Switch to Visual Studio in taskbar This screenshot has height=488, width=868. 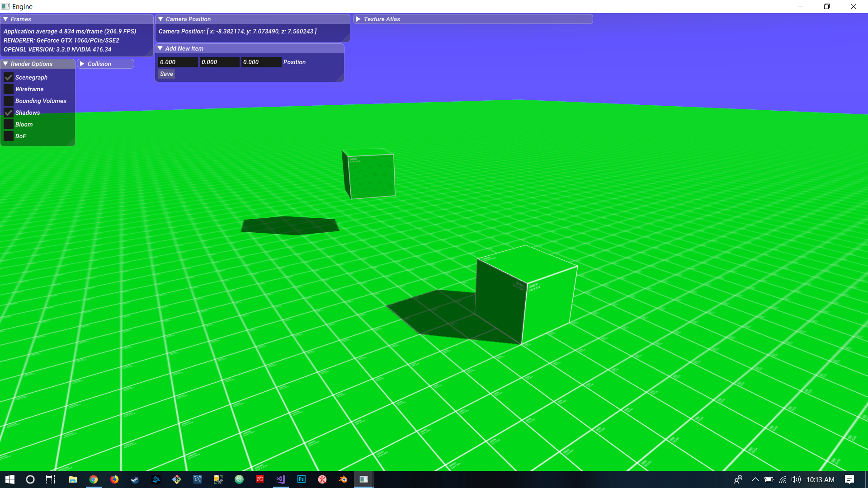point(281,479)
